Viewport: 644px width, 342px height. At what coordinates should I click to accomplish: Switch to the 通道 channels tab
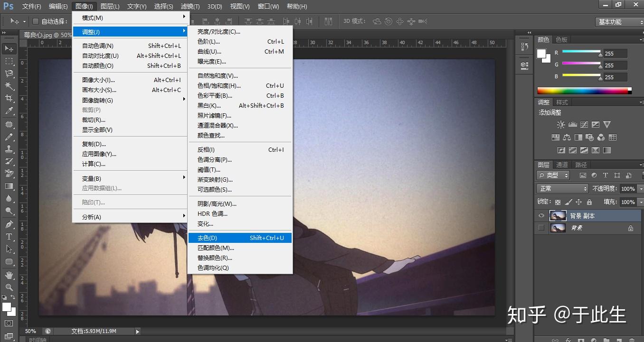coord(562,165)
